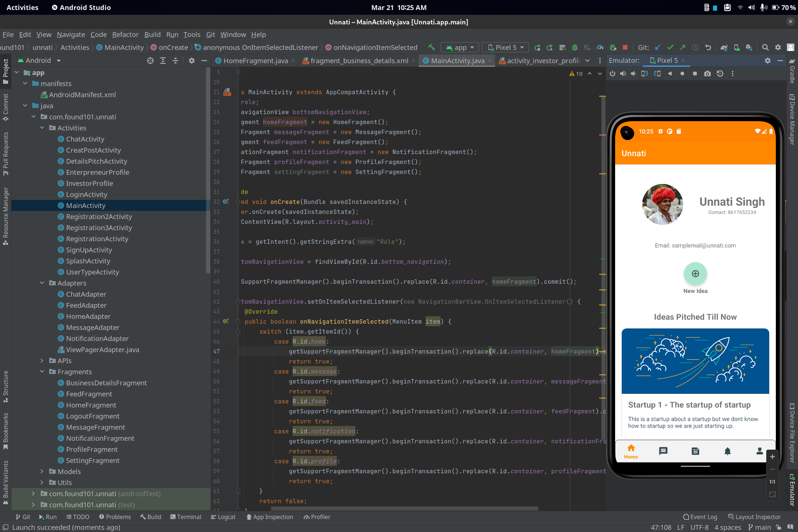Click the Make Project hammer icon
This screenshot has width=798, height=532.
point(432,47)
